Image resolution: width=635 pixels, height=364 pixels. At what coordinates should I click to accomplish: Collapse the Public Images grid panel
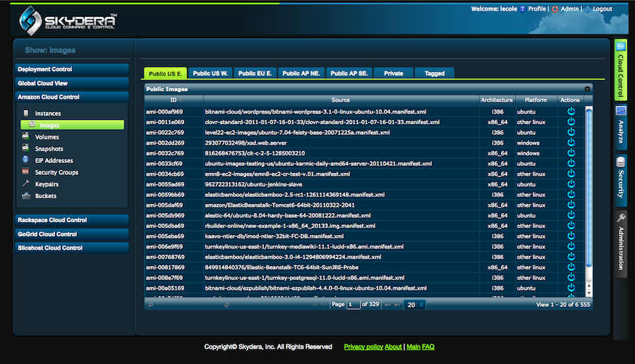pos(587,90)
